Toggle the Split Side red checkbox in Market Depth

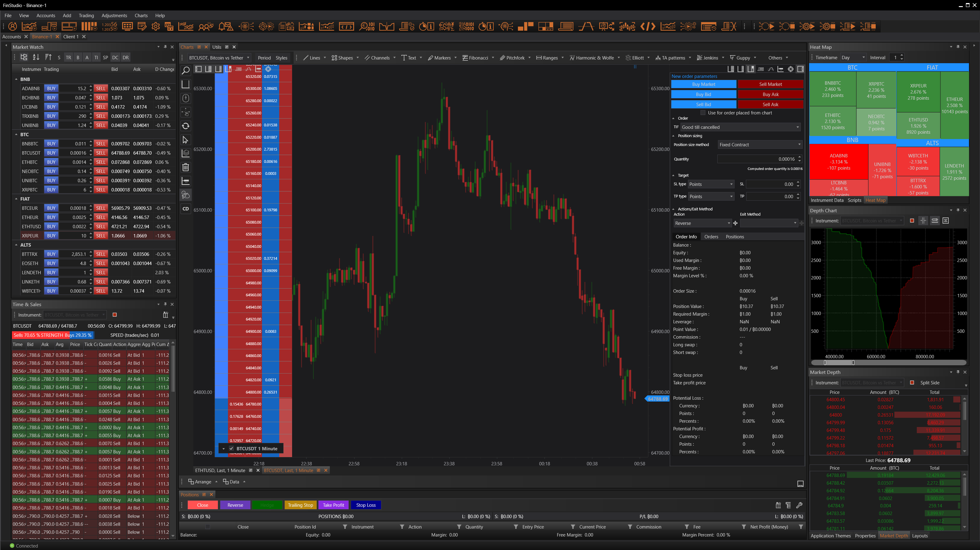point(912,383)
